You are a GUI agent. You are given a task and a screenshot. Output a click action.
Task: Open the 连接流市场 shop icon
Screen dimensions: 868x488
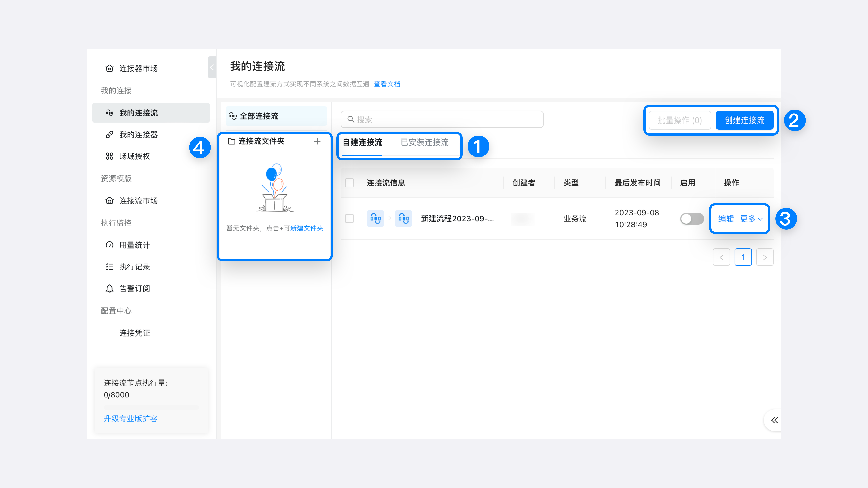click(110, 200)
